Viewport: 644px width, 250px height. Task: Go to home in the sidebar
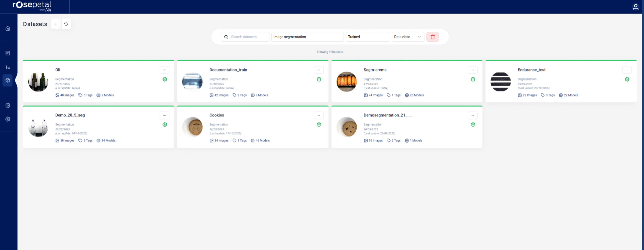pyautogui.click(x=8, y=29)
